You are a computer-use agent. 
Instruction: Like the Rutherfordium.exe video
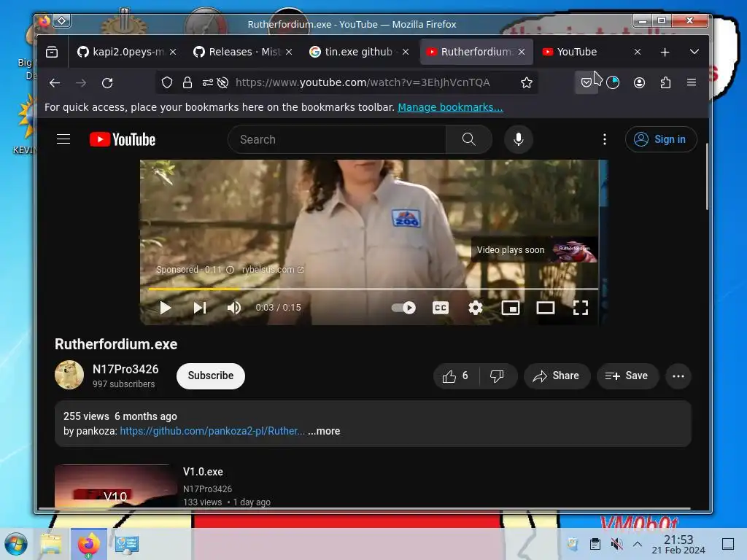click(x=456, y=376)
